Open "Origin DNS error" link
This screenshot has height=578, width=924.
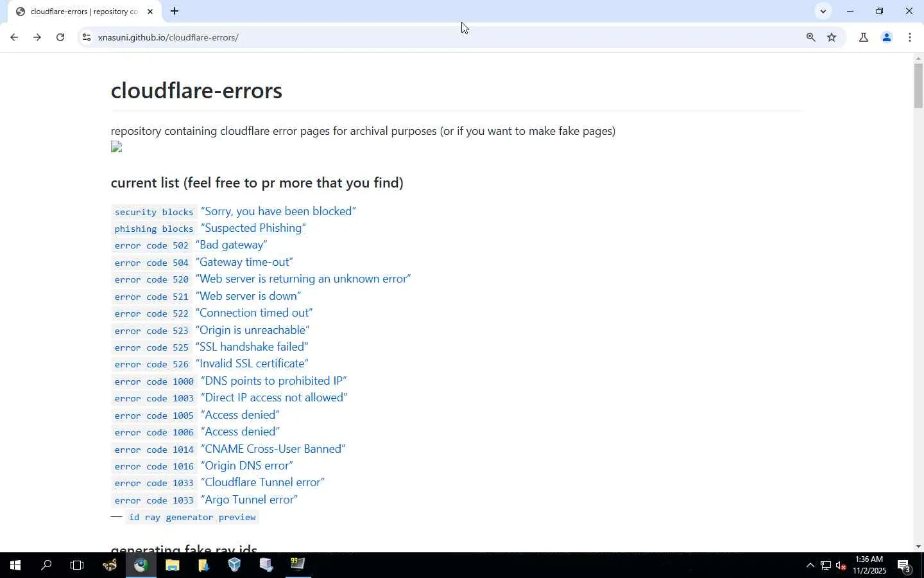point(247,466)
